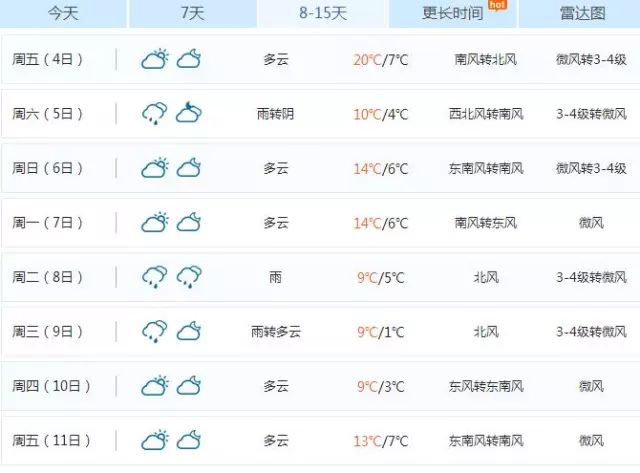Click 东风转东南风 wind text for 周四
640x473 pixels.
[486, 386]
